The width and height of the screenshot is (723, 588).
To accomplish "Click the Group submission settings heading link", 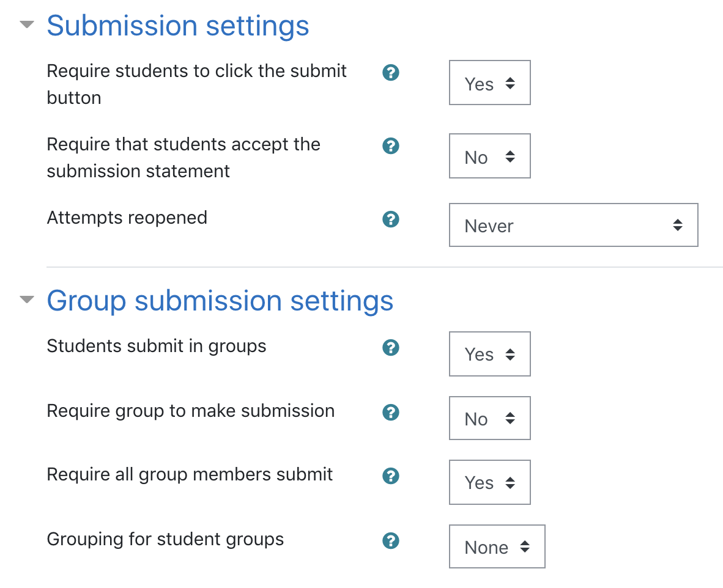I will point(220,301).
